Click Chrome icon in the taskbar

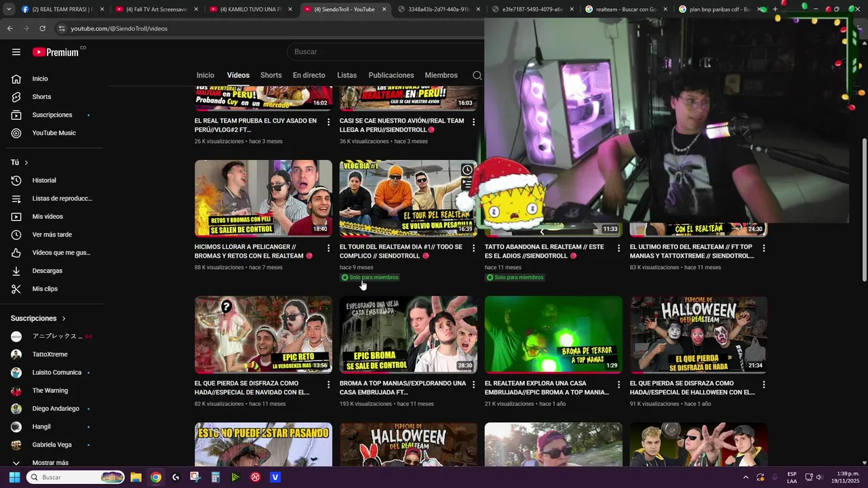(x=156, y=477)
